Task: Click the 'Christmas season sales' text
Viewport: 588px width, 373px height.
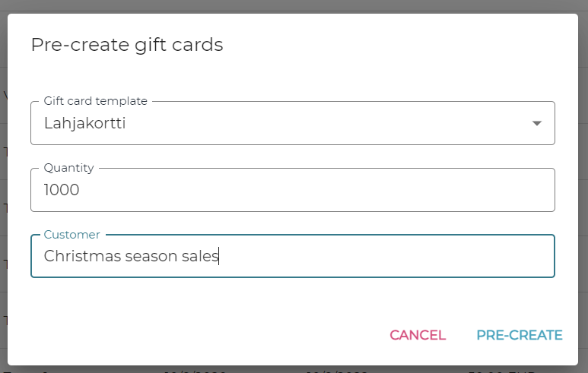Action: [131, 257]
